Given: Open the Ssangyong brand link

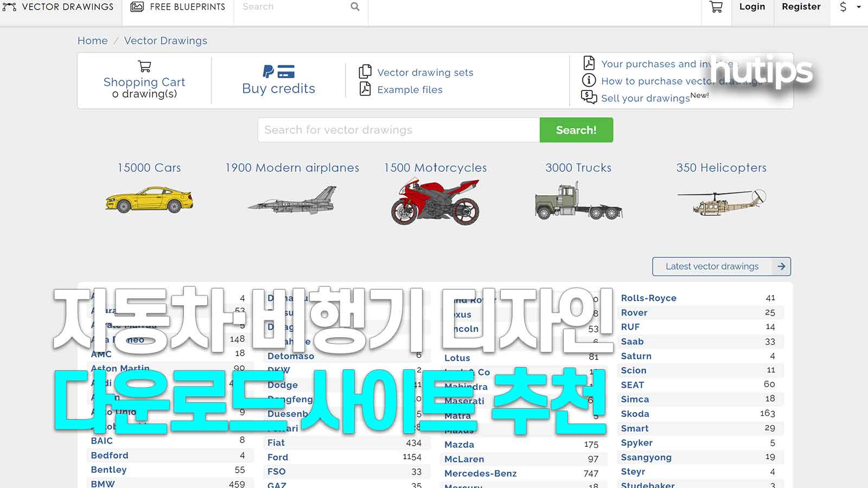Looking at the screenshot, I should [646, 457].
